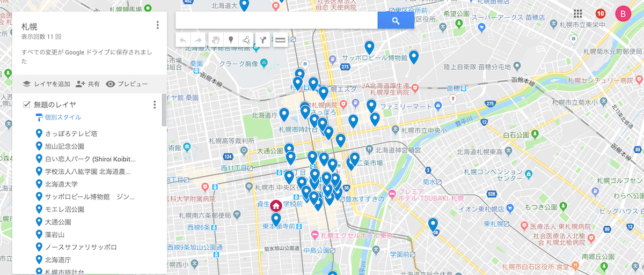Image resolution: width=644 pixels, height=275 pixels.
Task: Select the hand pan tool
Action: point(216,40)
